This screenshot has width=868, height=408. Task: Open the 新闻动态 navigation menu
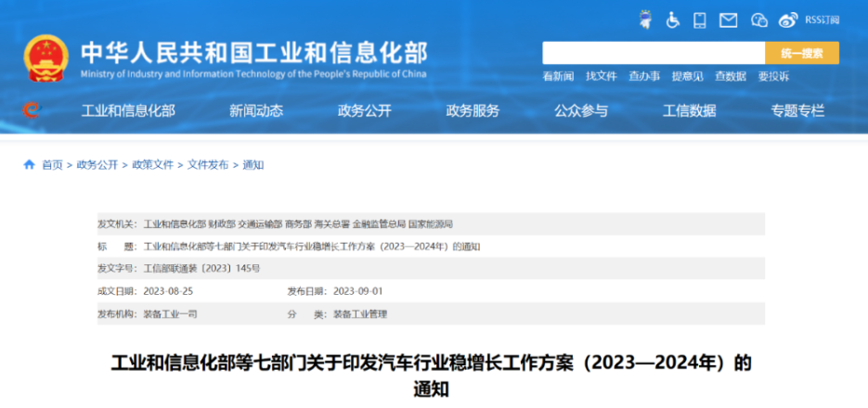pyautogui.click(x=256, y=110)
